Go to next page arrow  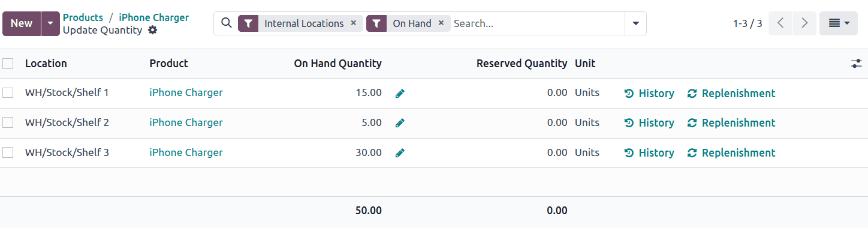click(x=804, y=23)
